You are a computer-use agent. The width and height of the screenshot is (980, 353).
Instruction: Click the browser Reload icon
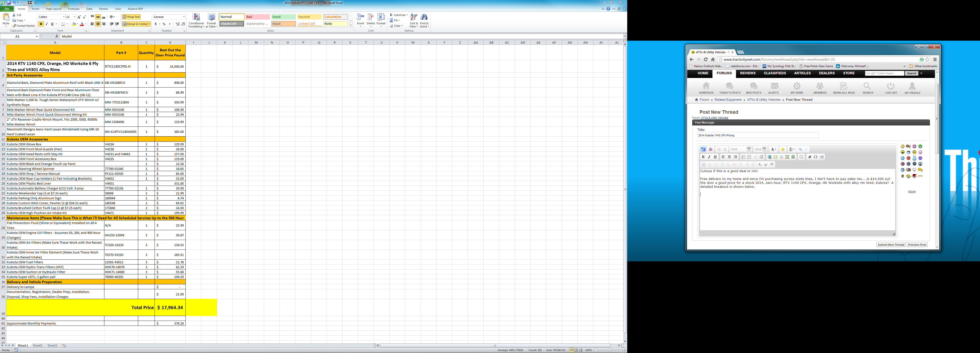pyautogui.click(x=705, y=59)
